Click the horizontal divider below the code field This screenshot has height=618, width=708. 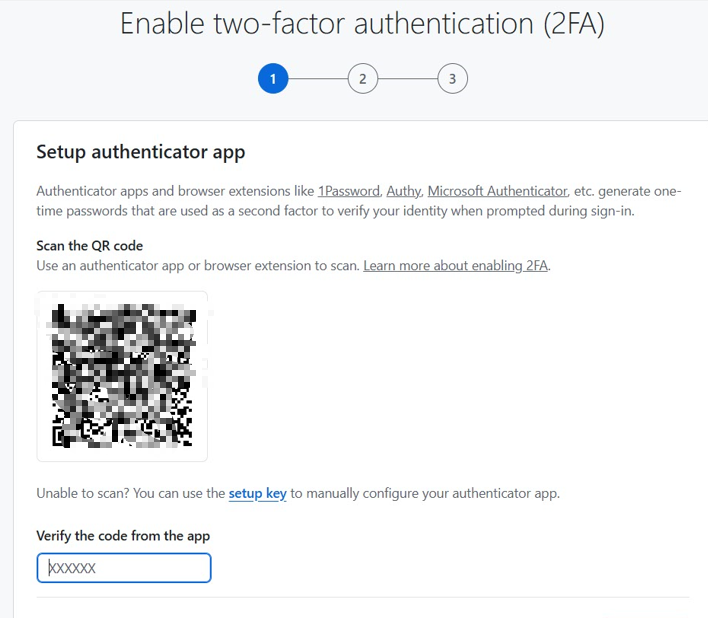point(362,598)
